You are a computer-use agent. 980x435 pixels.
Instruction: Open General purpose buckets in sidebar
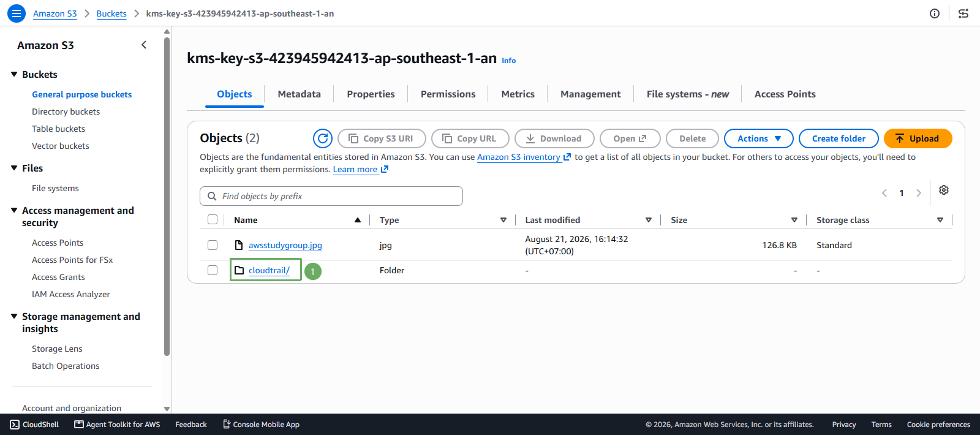[x=82, y=94]
